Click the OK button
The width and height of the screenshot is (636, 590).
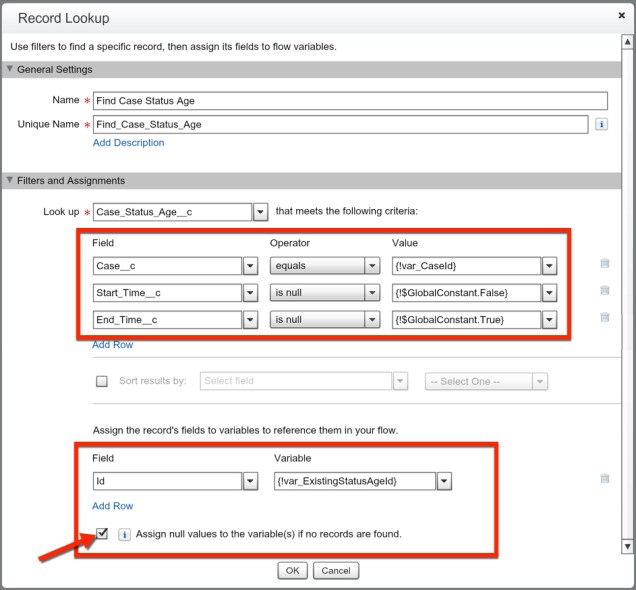click(292, 571)
